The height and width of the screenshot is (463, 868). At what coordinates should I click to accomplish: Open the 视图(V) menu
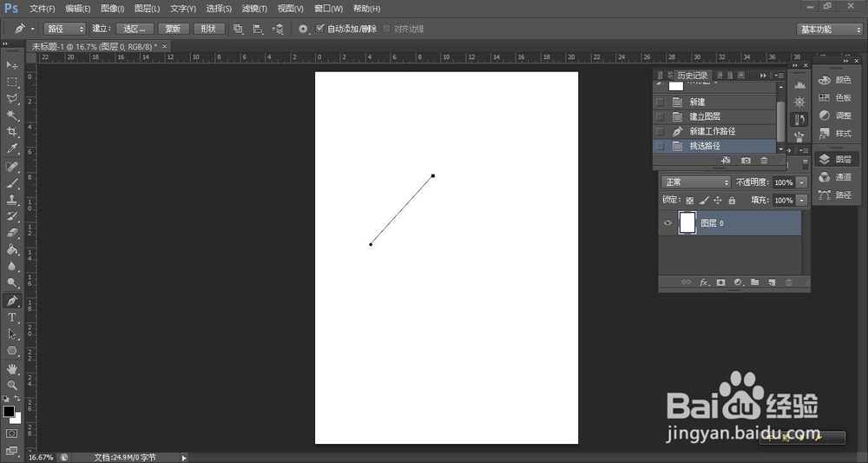tap(291, 9)
